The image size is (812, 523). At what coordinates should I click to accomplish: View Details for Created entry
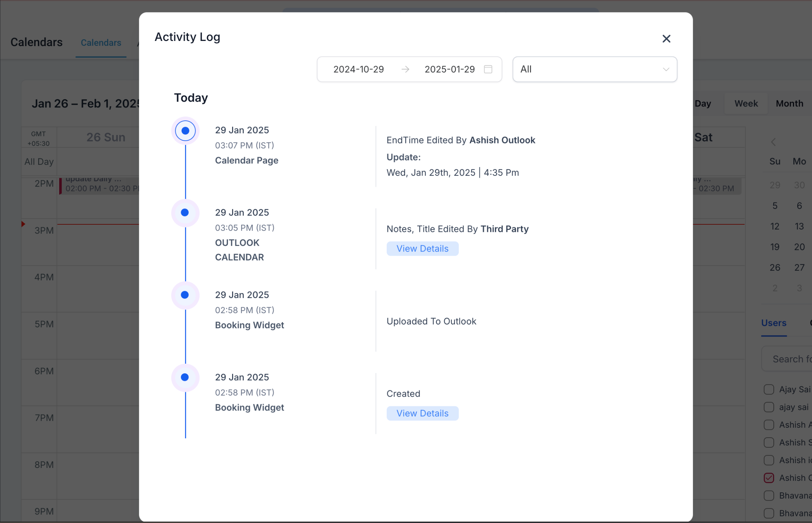422,413
